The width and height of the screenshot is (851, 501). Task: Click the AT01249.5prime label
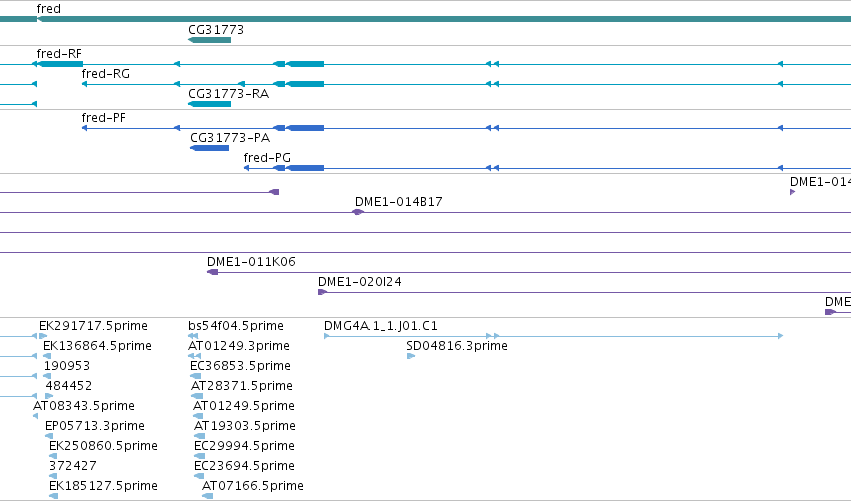pyautogui.click(x=244, y=406)
